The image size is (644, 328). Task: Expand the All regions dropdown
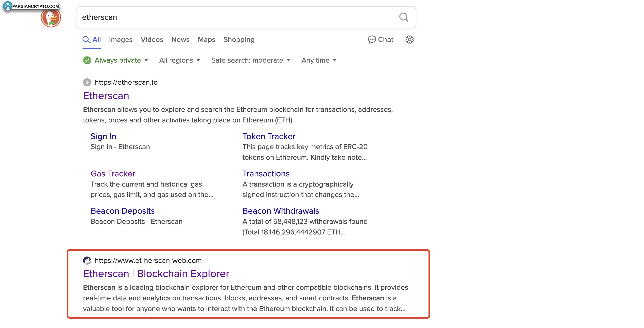tap(179, 60)
